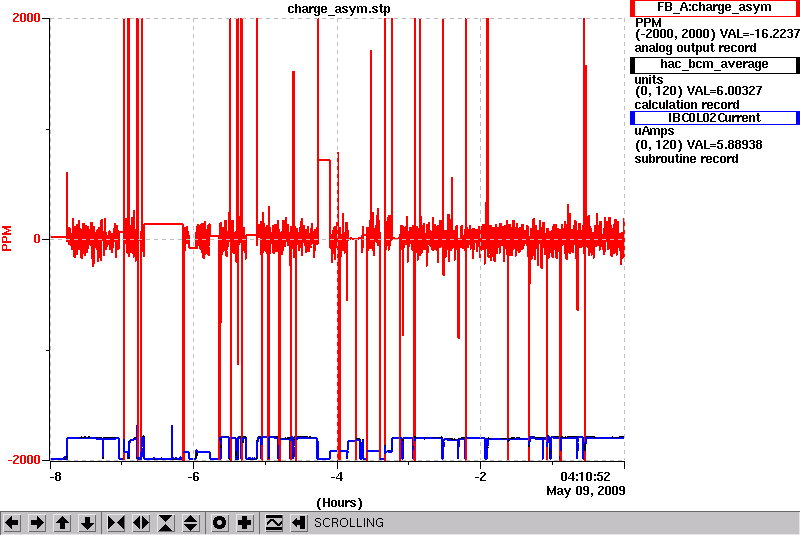Compress the time axis with inward triangles icon
The width and height of the screenshot is (800, 535).
pos(116,523)
